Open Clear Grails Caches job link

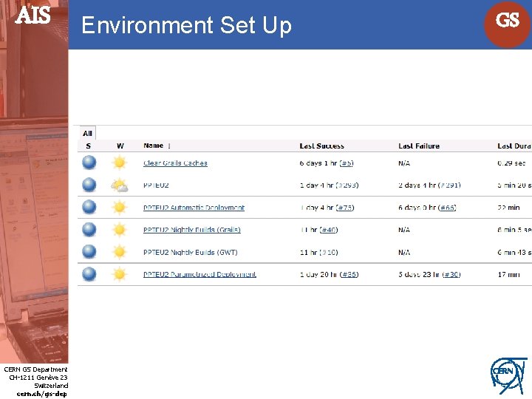tap(175, 163)
